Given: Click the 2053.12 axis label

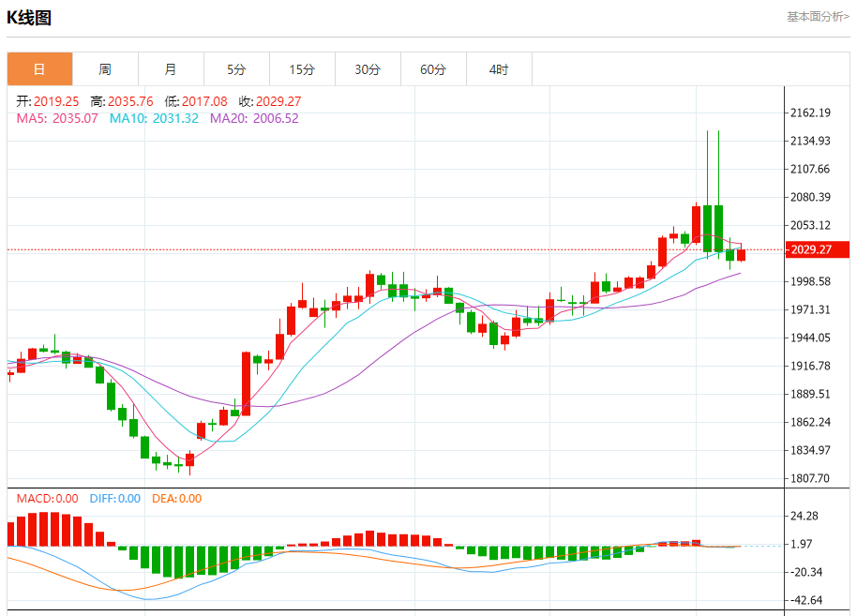Looking at the screenshot, I should point(810,225).
